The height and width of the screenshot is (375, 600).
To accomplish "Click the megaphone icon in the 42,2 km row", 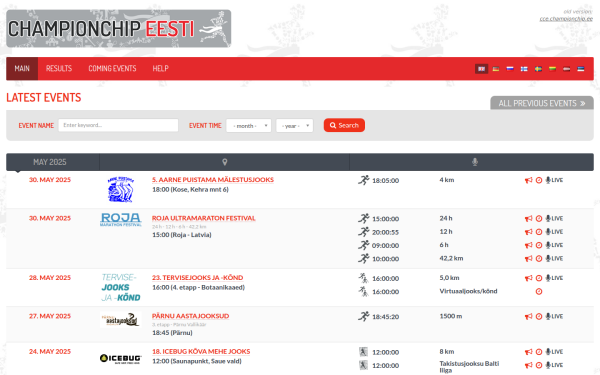I will 528,259.
